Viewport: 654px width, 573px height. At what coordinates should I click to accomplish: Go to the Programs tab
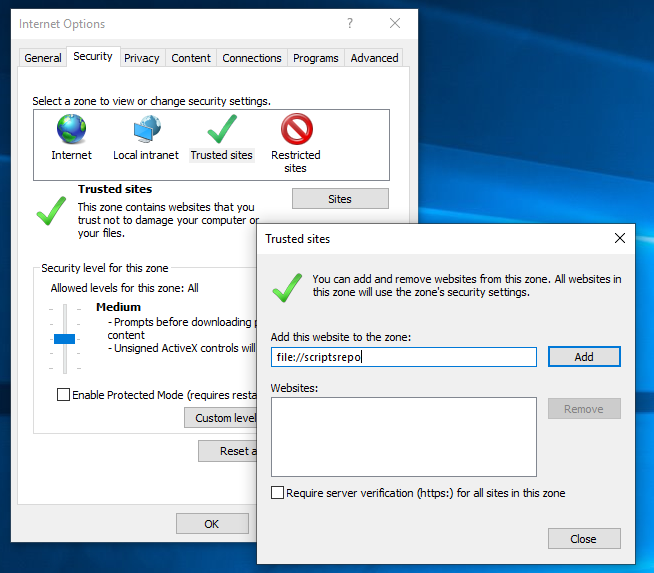[316, 58]
